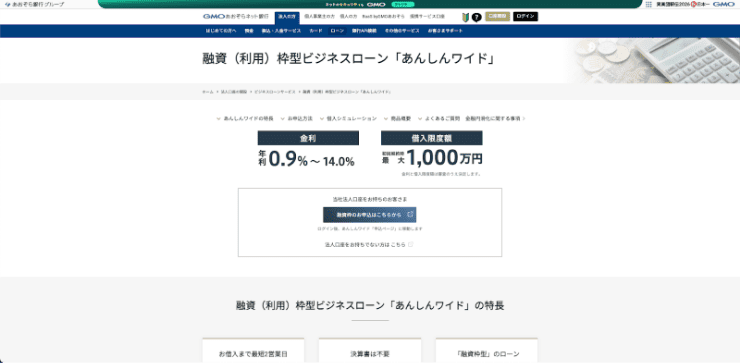
Task: Open the 提携サービス口座 tab
Action: coord(427,17)
